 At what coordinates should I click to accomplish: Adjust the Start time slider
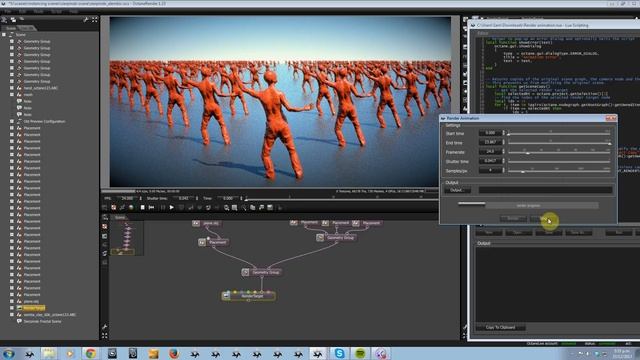559,133
